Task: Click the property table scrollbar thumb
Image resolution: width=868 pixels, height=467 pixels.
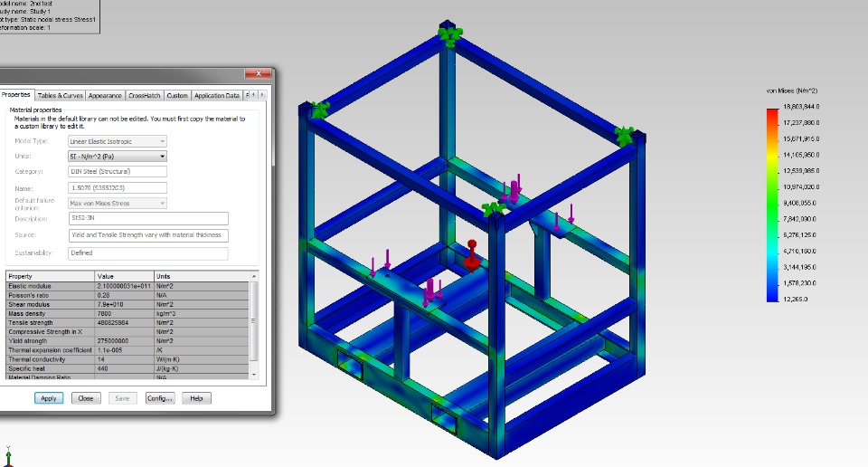Action: pos(254,320)
